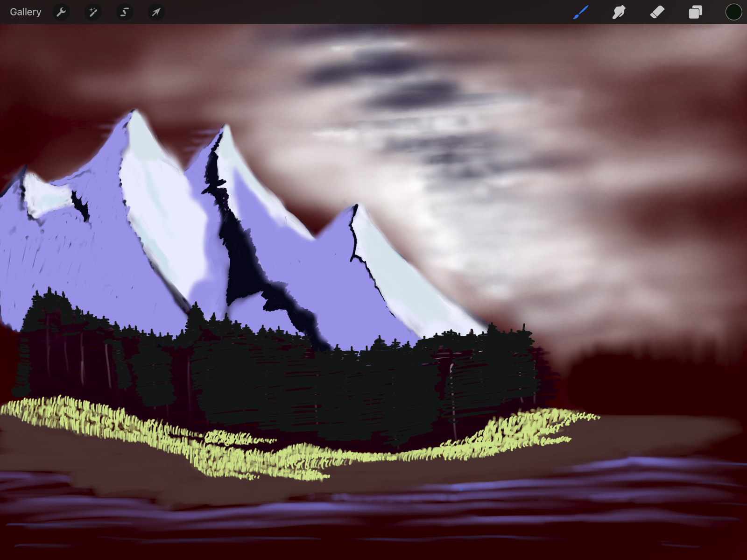Tap the rightmost mountain's pointed peak
This screenshot has width=747, height=560.
coord(355,206)
